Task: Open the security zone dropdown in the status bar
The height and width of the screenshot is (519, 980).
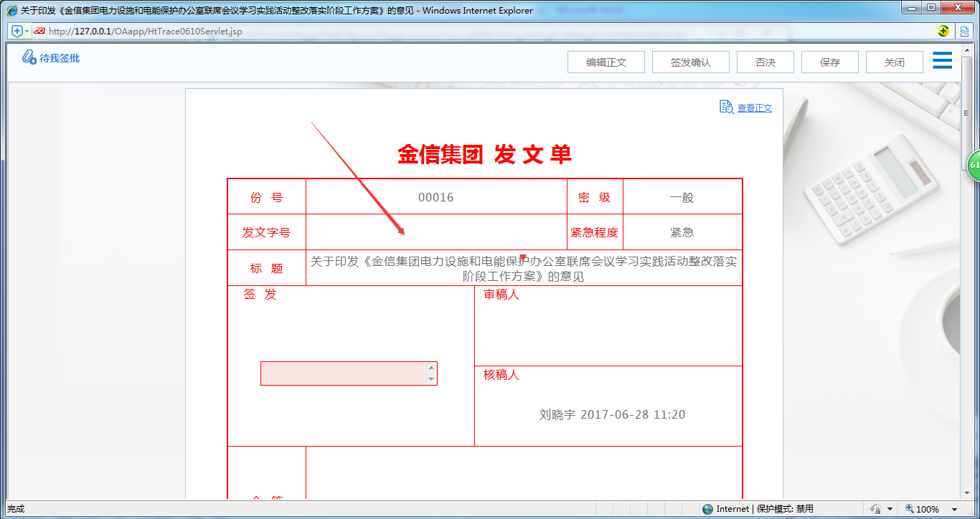Action: [x=888, y=509]
